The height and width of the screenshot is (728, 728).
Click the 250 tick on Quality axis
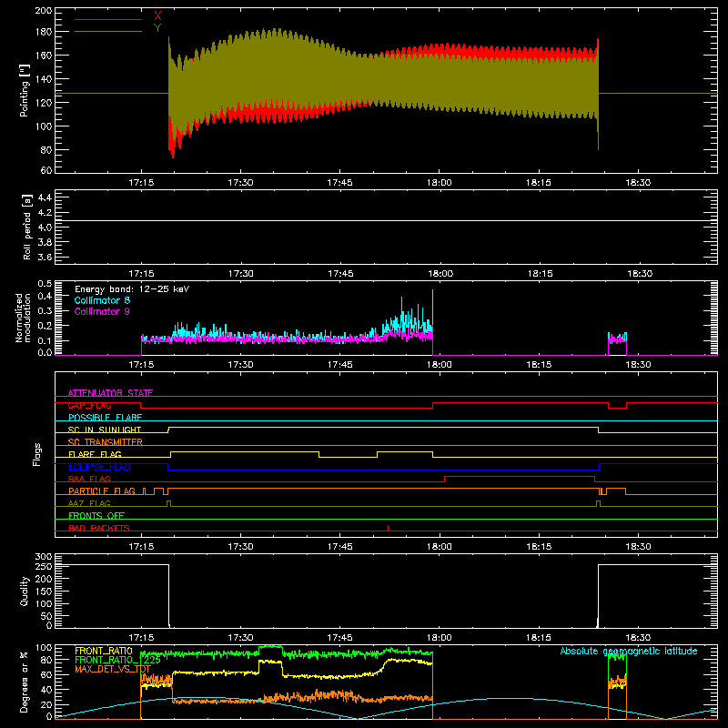[44, 566]
